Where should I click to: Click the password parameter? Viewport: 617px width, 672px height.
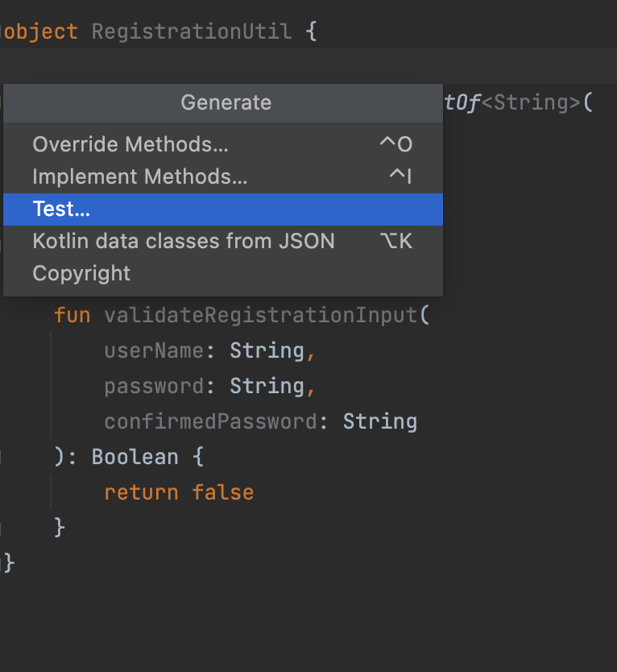pos(154,386)
